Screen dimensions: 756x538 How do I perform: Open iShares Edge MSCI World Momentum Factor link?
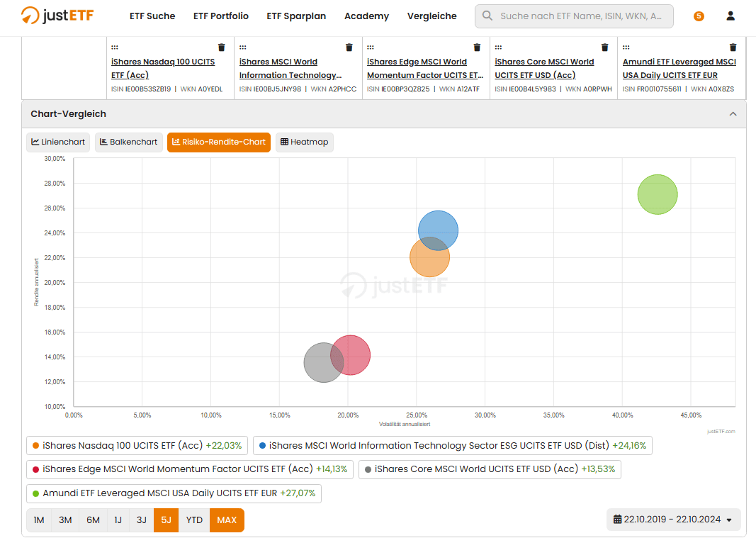pyautogui.click(x=425, y=69)
